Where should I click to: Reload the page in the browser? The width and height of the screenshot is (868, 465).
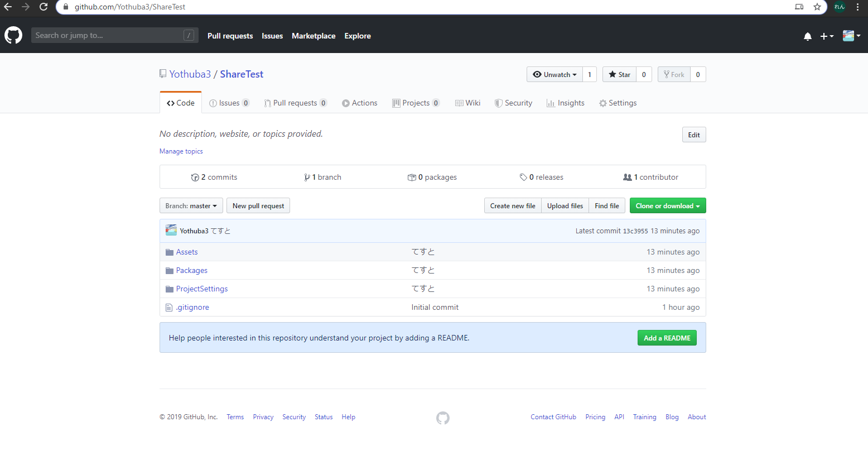coord(44,7)
